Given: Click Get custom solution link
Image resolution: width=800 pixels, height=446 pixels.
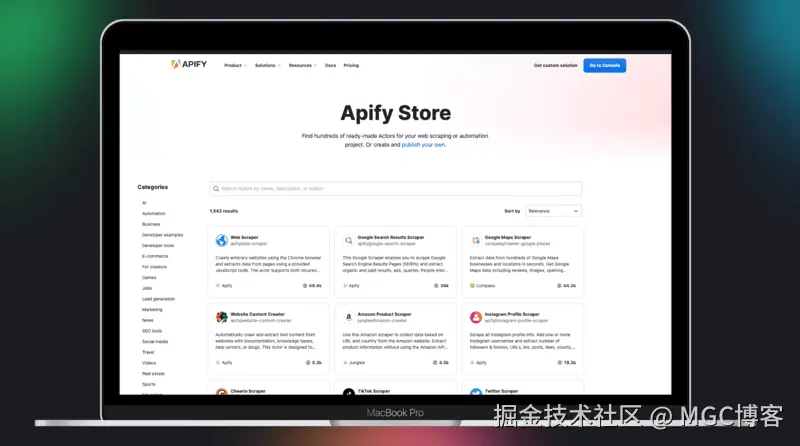Looking at the screenshot, I should 556,65.
